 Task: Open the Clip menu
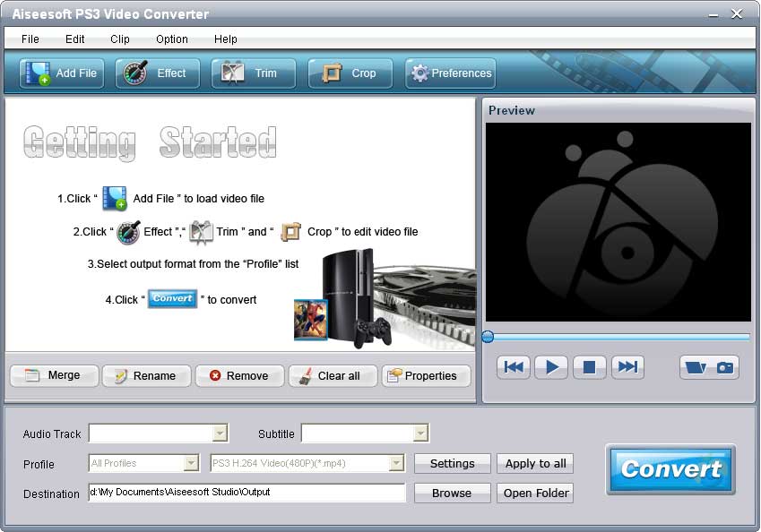click(120, 39)
